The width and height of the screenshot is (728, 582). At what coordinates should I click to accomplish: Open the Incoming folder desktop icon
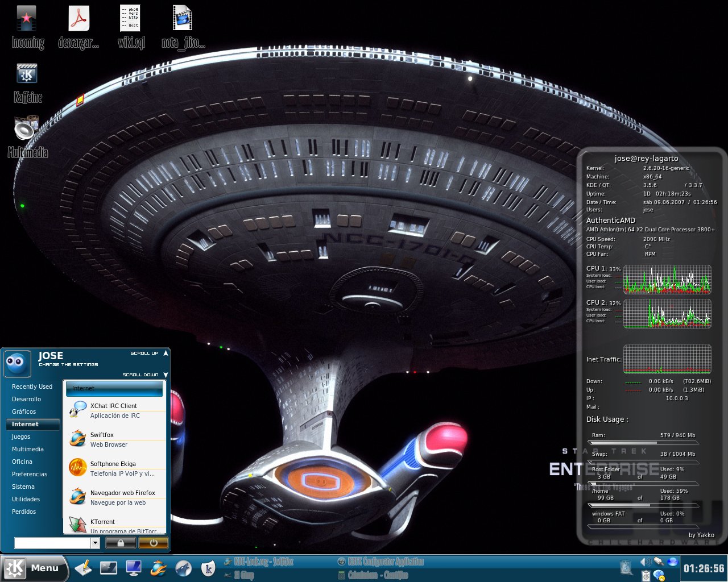click(27, 27)
